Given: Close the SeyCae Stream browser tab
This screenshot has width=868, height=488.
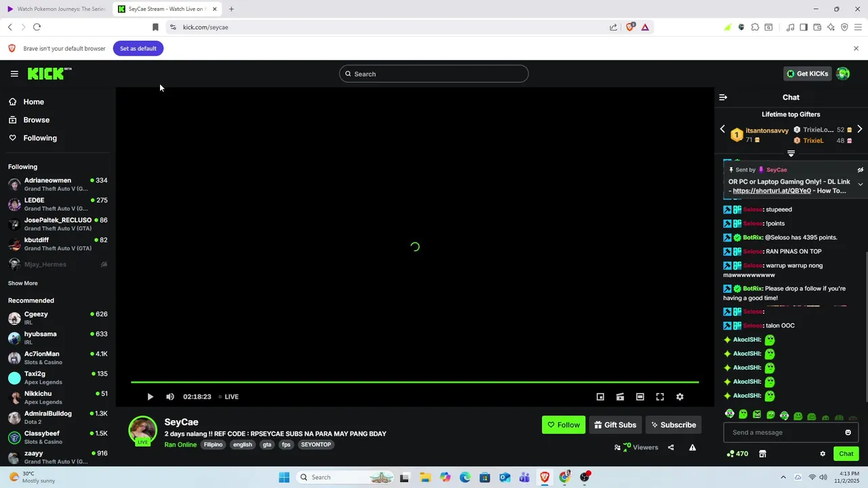Looking at the screenshot, I should point(214,9).
